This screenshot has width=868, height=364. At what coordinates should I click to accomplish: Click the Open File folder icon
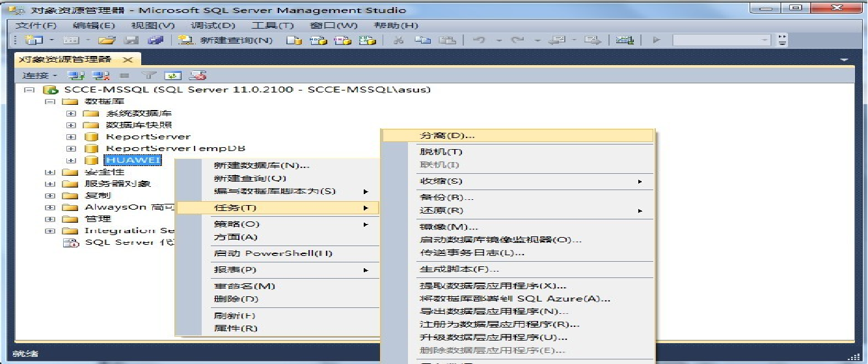107,40
